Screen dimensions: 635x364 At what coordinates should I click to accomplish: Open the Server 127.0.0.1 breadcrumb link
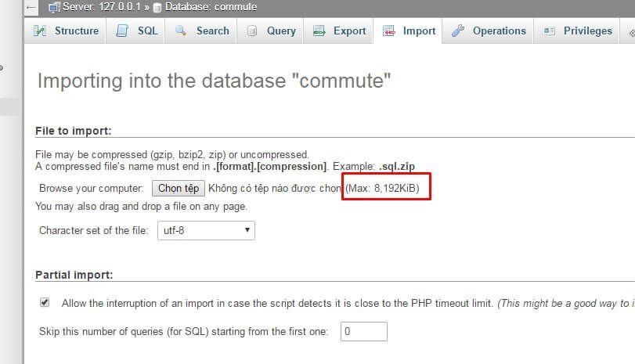click(x=101, y=7)
